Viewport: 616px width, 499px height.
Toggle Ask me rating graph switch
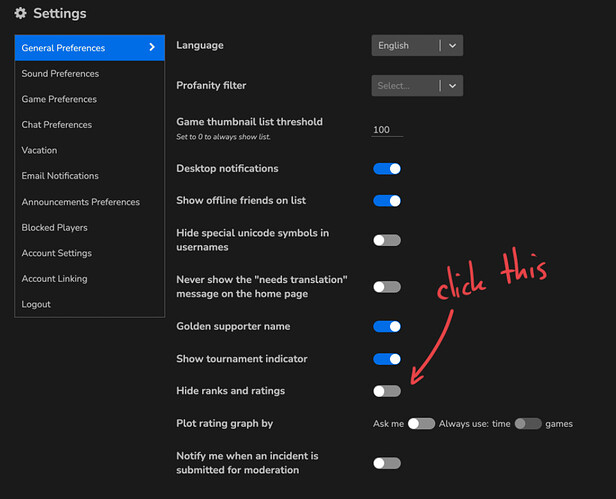coord(421,424)
